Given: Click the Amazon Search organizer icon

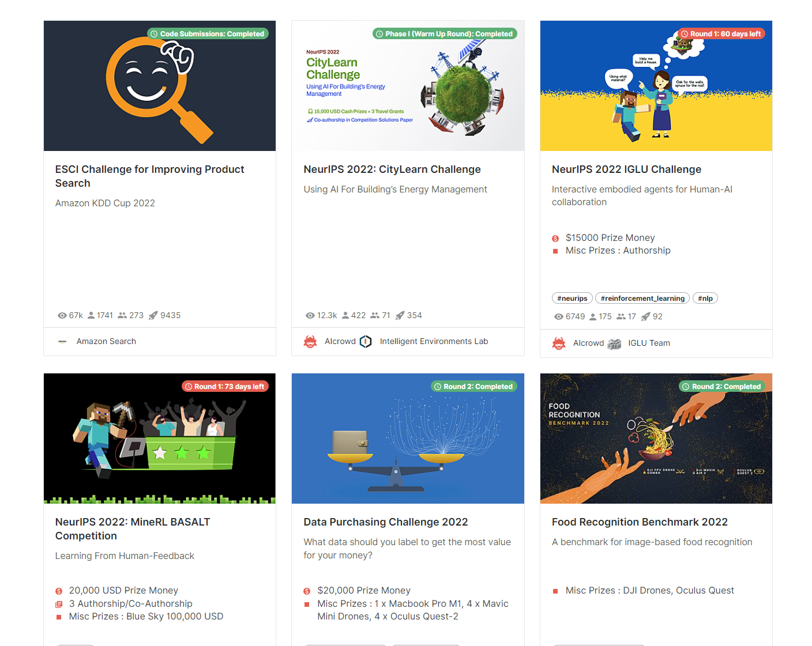Looking at the screenshot, I should click(62, 342).
